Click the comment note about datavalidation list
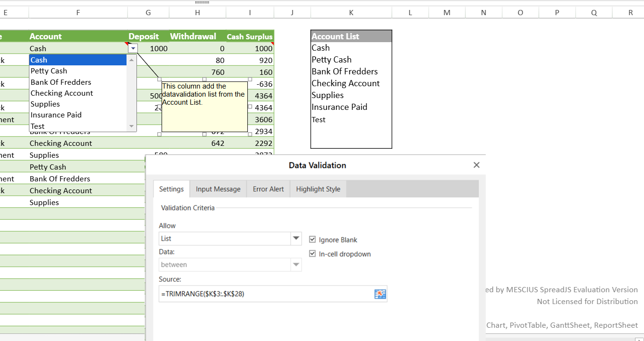This screenshot has height=341, width=644. 204,107
